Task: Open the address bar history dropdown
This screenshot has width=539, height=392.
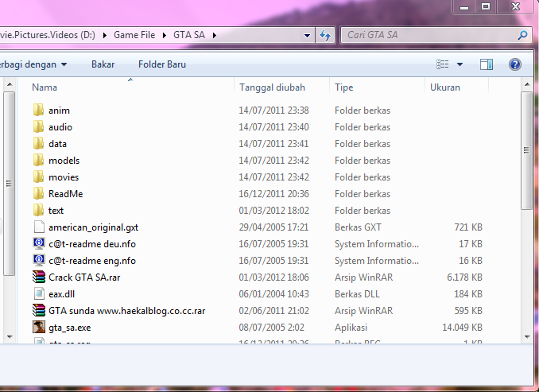Action: click(307, 35)
